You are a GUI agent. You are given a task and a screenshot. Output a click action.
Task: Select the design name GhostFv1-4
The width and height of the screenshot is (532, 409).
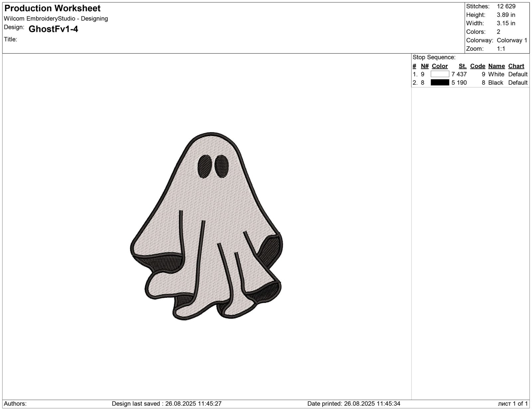(x=54, y=29)
